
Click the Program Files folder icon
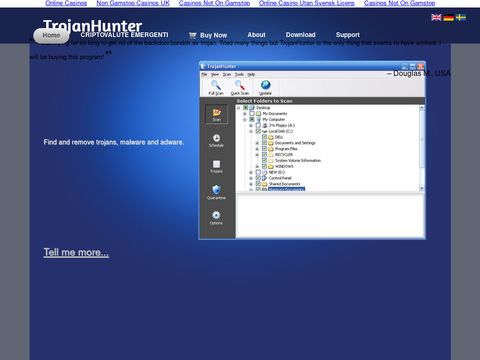point(271,149)
